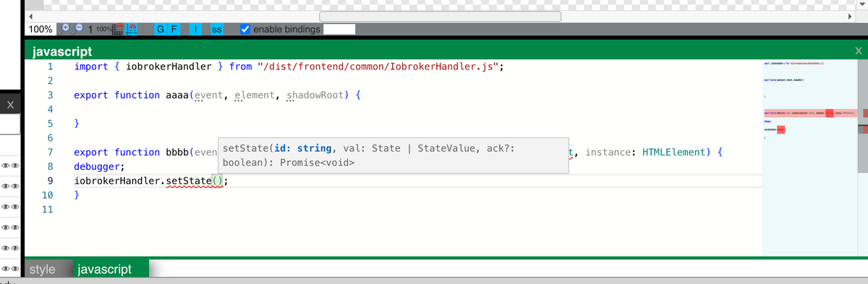This screenshot has width=868, height=284.
Task: Reset zoom with the 100% icon
Action: [103, 29]
